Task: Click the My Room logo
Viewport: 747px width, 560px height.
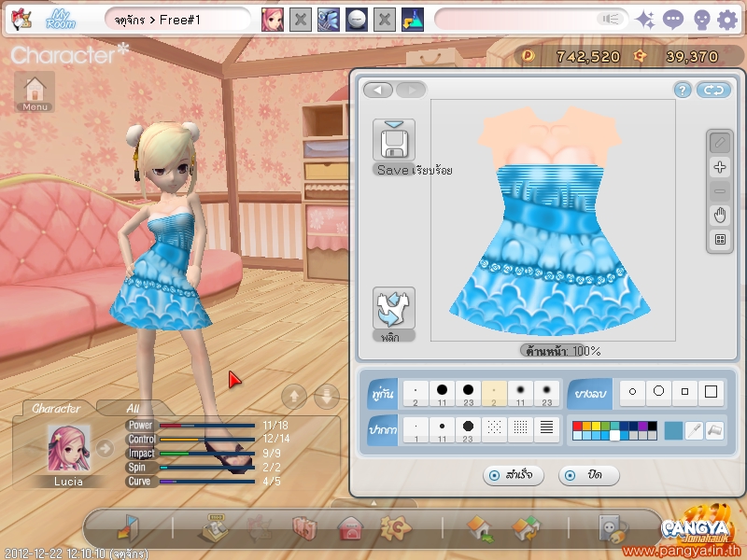Action: (x=61, y=20)
